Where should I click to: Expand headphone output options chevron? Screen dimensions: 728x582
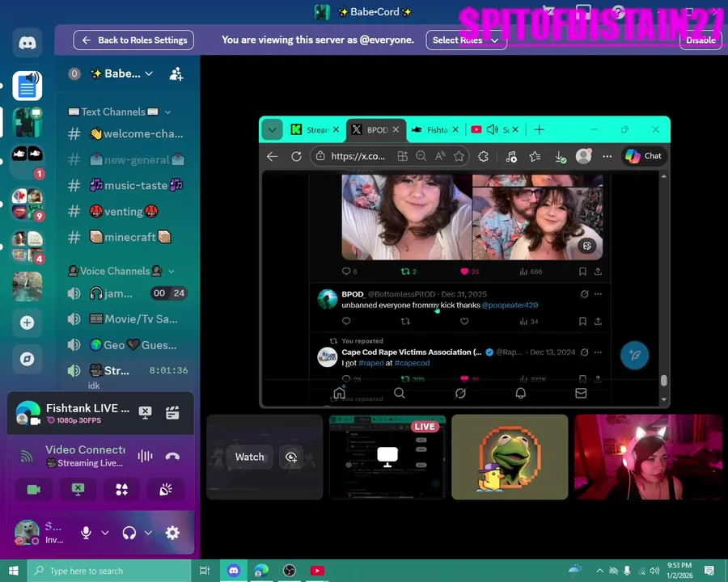(148, 533)
